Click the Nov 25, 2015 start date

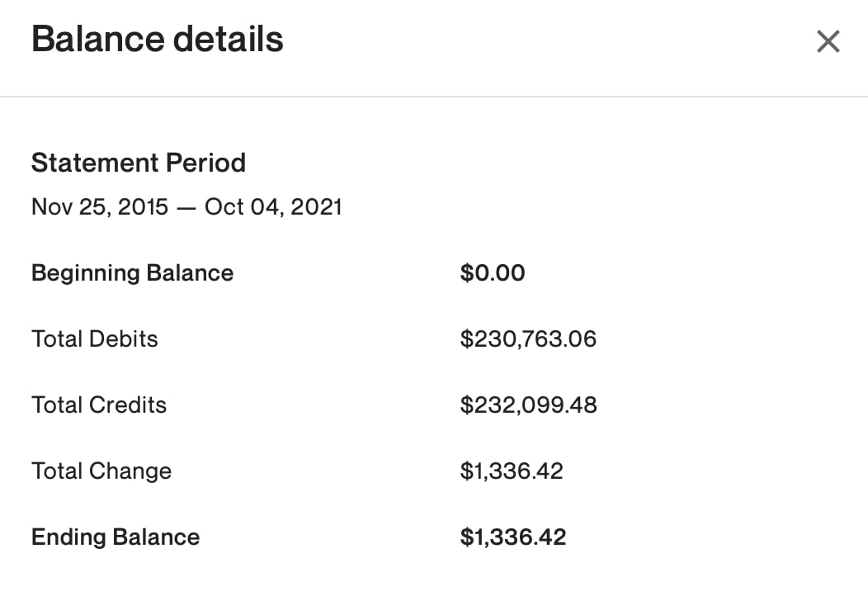(x=100, y=207)
